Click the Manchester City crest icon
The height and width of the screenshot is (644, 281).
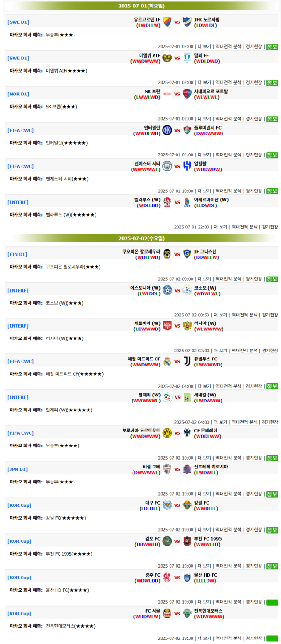pyautogui.click(x=167, y=166)
